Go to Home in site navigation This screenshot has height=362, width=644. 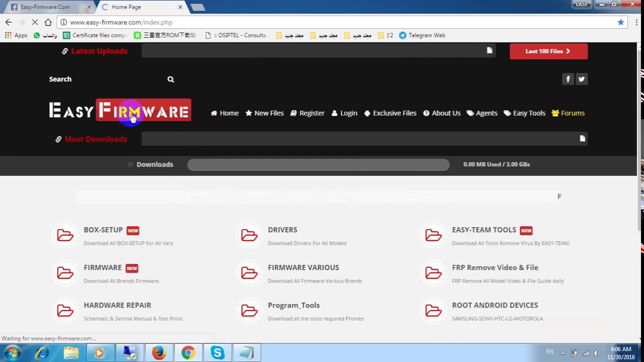pos(225,113)
